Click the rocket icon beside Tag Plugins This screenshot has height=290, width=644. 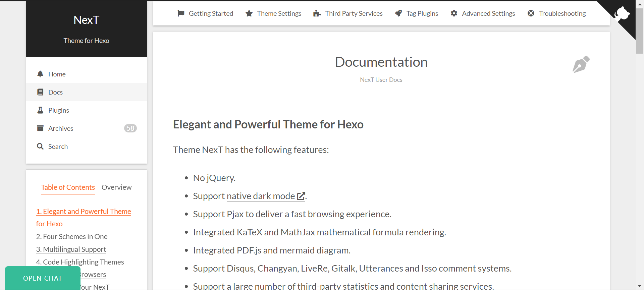coord(398,13)
